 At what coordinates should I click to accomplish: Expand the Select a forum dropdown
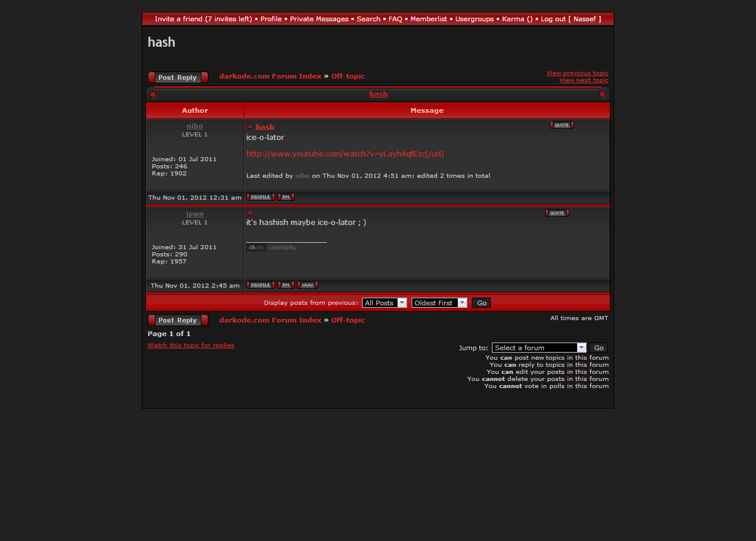[539, 348]
